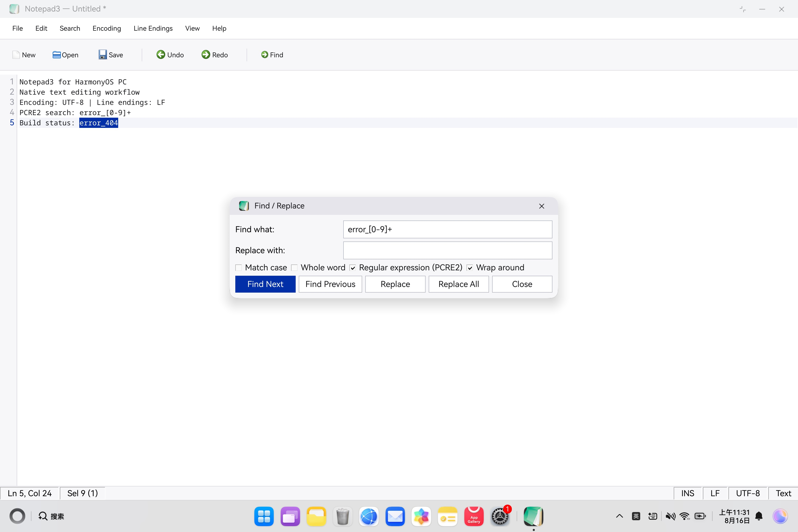This screenshot has width=798, height=532.
Task: Click the Replace with input field
Action: (x=448, y=250)
